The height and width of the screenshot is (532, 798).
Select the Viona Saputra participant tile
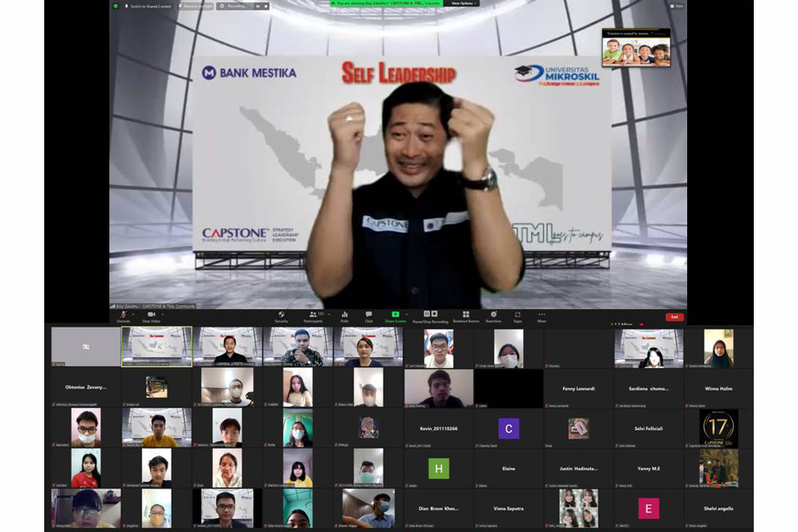tap(509, 508)
